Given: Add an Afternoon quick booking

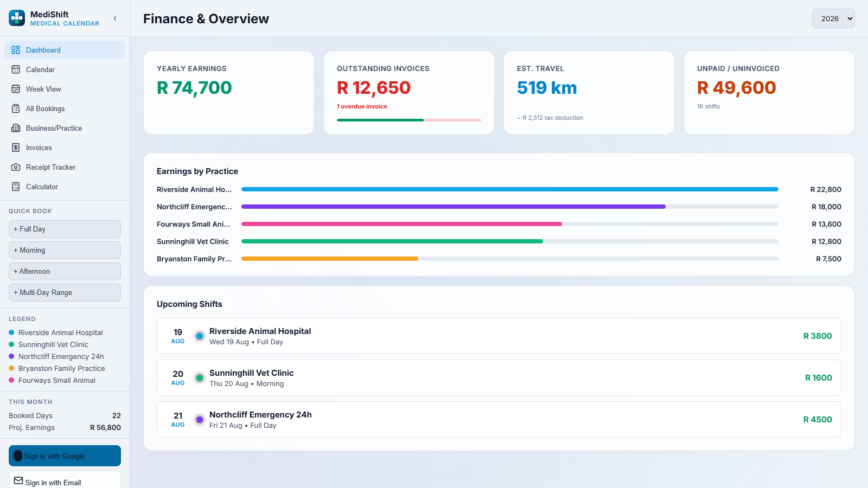Looking at the screenshot, I should (65, 271).
